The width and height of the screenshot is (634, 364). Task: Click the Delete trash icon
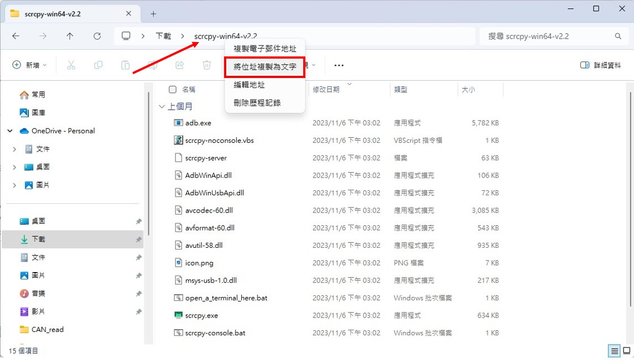tap(206, 65)
